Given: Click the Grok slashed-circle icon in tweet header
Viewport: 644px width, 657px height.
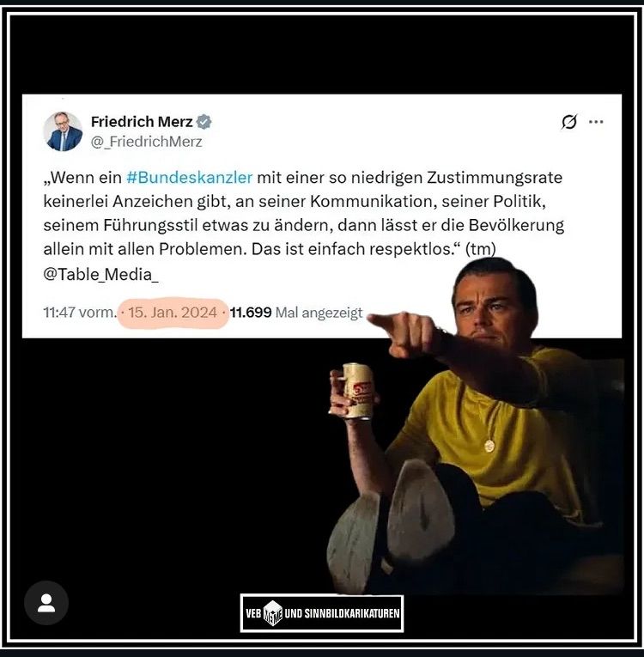Looking at the screenshot, I should [x=569, y=122].
